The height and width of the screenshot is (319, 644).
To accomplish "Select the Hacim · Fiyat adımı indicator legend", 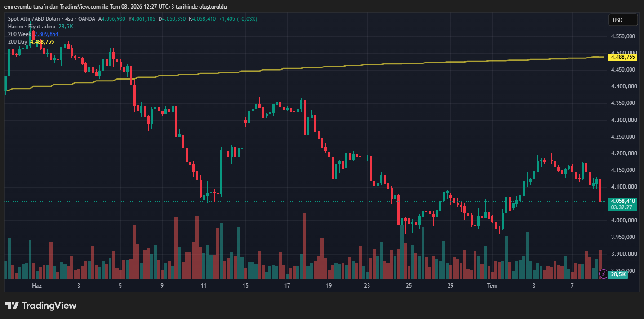I will (31, 27).
